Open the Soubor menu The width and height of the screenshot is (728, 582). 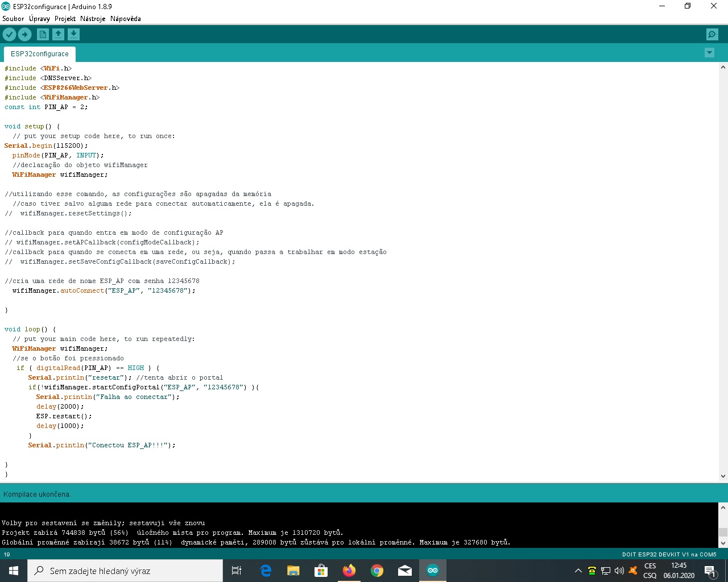tap(13, 19)
